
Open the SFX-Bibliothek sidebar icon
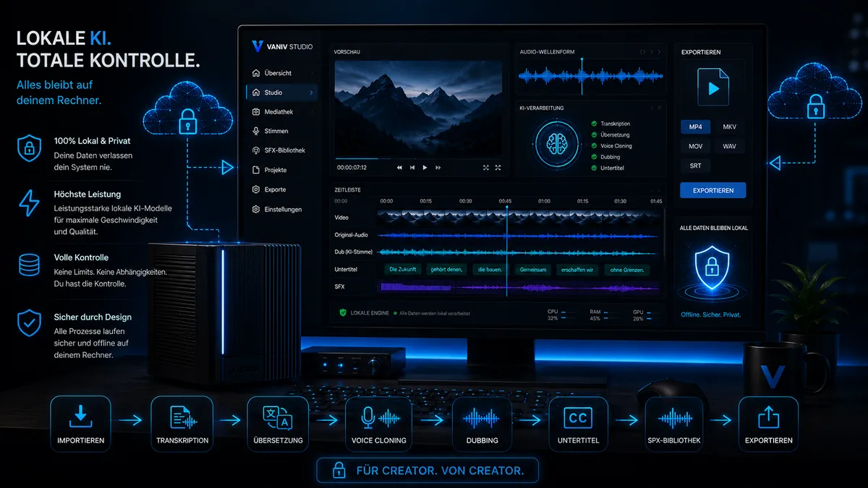pos(256,150)
